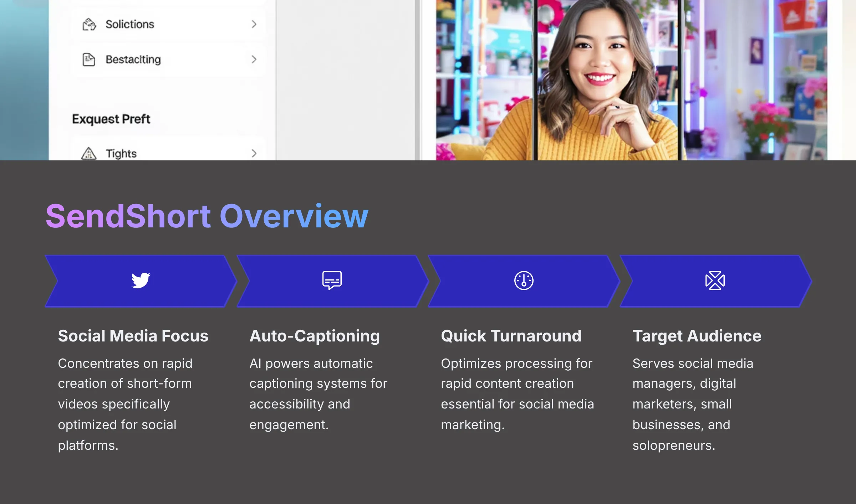Click the Solictions row icon
The image size is (856, 504).
(x=89, y=24)
